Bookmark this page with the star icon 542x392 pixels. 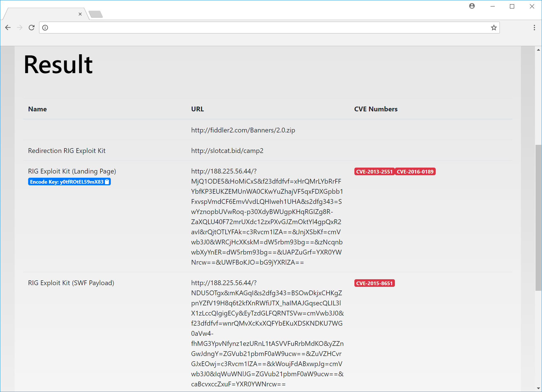(494, 28)
